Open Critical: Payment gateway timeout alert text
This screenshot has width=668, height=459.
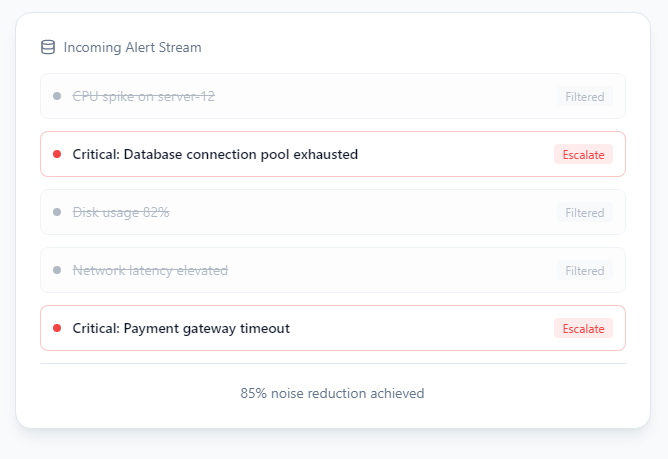[x=181, y=329]
